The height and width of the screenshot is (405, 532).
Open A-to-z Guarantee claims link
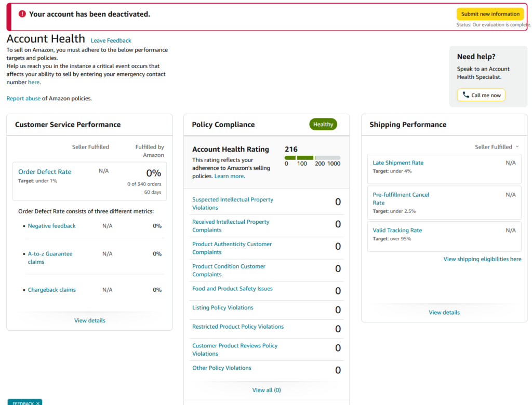pos(50,258)
